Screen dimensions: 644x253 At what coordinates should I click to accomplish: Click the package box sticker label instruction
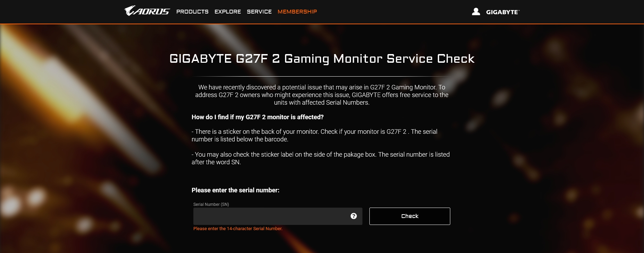click(321, 158)
